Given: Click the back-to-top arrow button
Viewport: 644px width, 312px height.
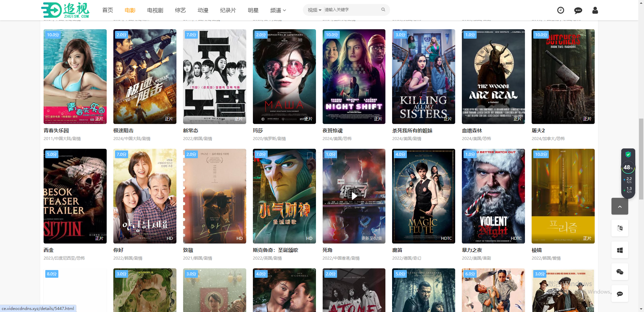Looking at the screenshot, I should pos(620,206).
